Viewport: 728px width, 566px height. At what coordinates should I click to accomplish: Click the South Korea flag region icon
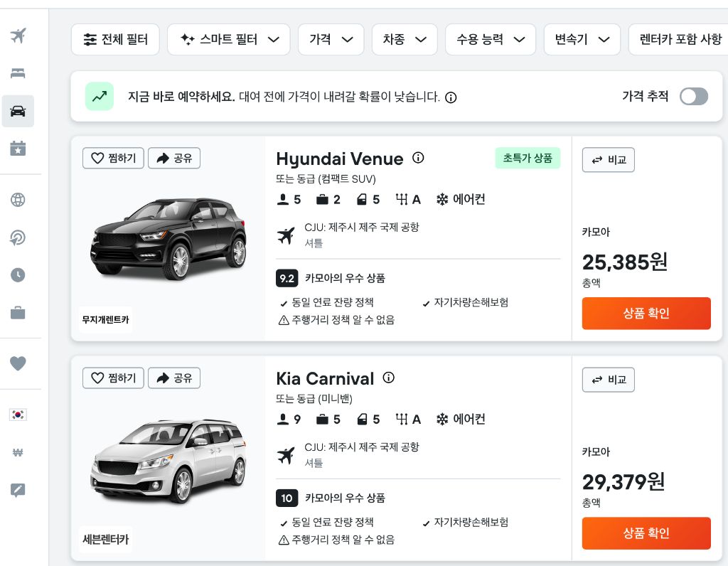(x=18, y=415)
